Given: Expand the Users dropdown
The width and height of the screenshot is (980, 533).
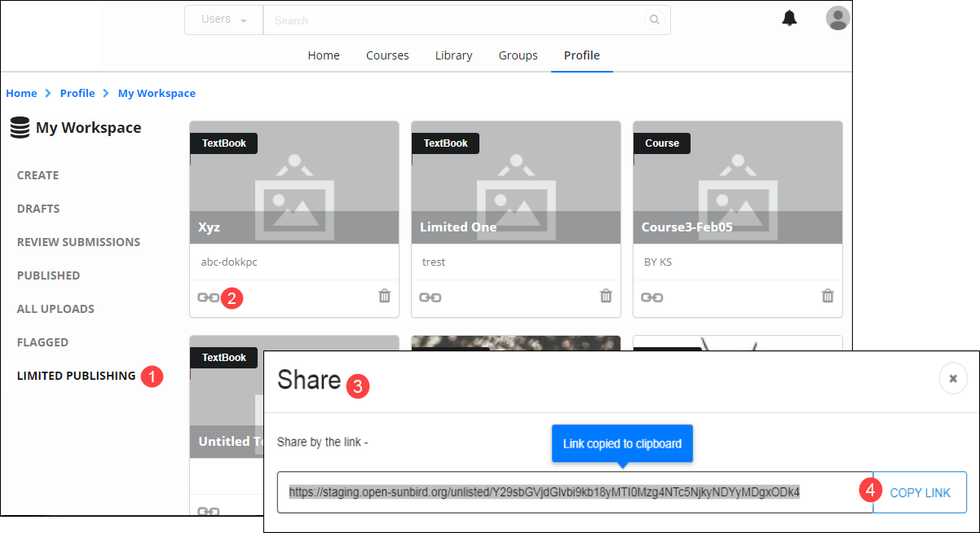Looking at the screenshot, I should [224, 20].
